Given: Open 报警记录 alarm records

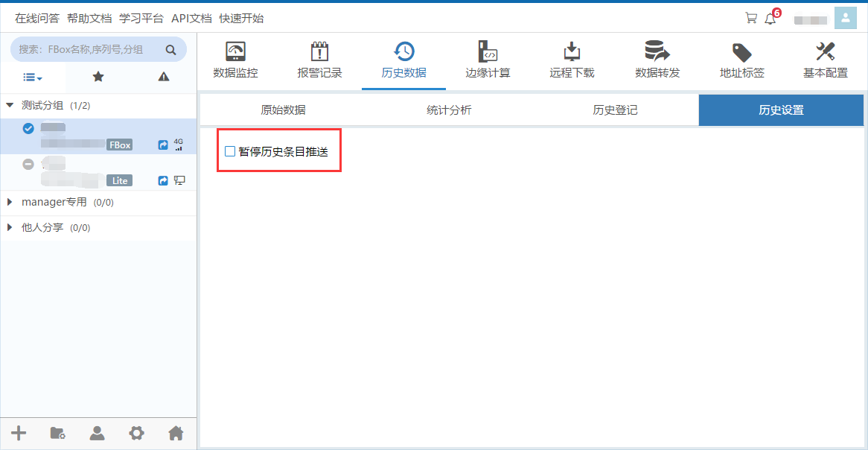Looking at the screenshot, I should pyautogui.click(x=319, y=52).
